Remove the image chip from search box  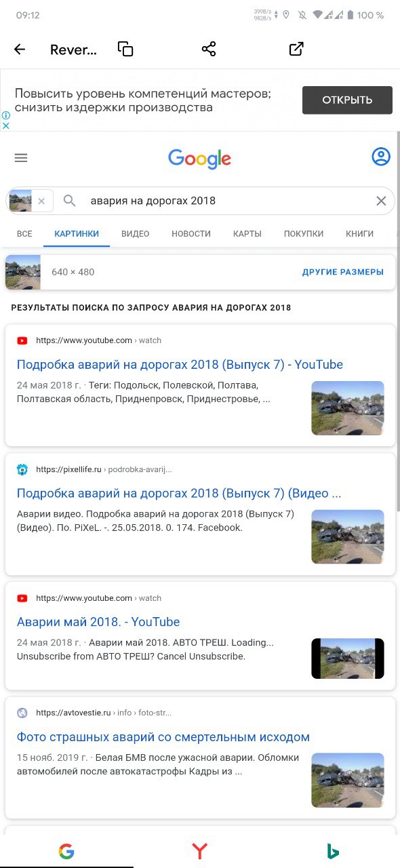coord(41,201)
